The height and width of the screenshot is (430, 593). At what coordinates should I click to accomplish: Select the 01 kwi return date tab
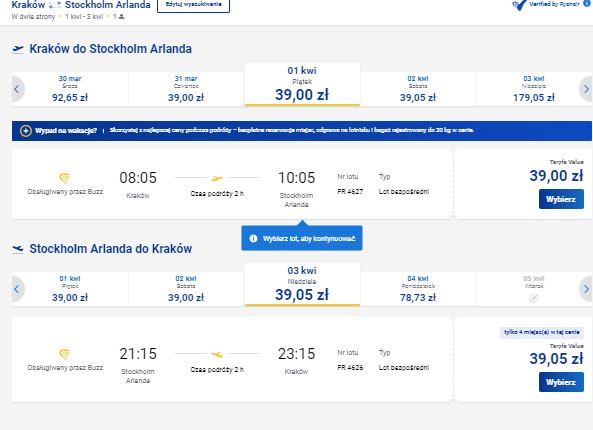(x=70, y=289)
